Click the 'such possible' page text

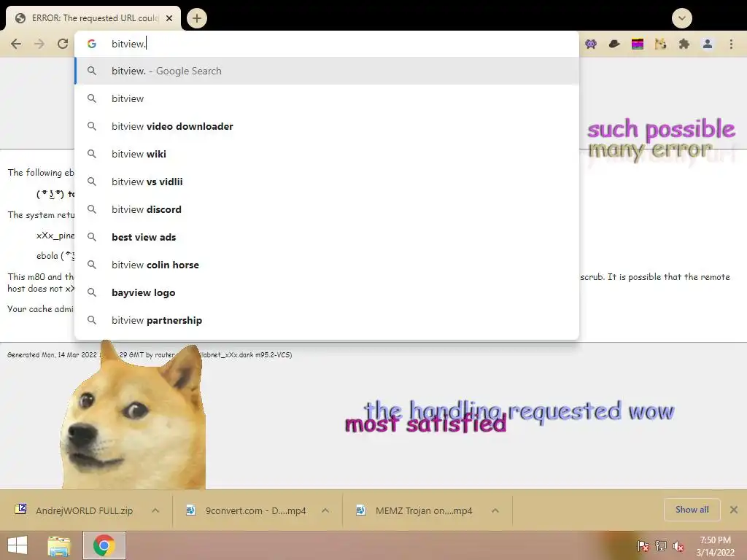pyautogui.click(x=661, y=129)
